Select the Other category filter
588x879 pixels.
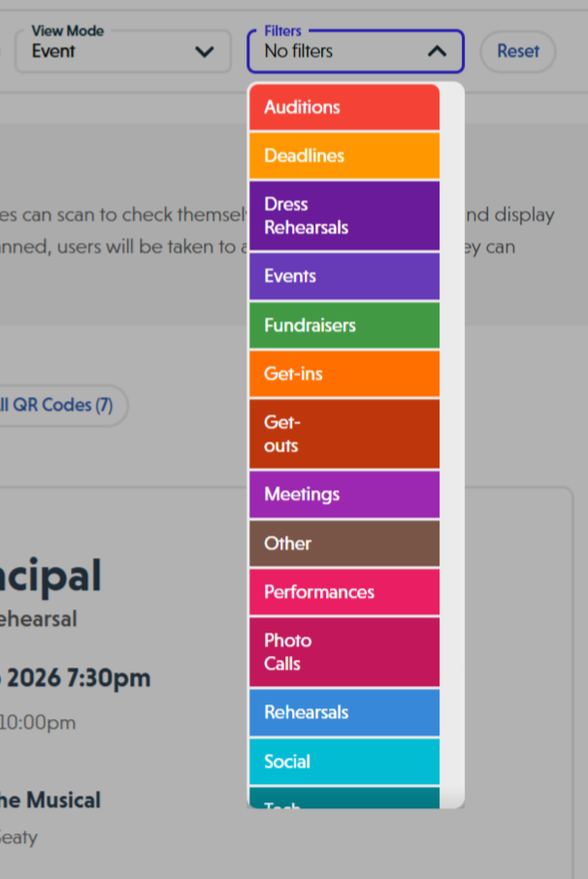pyautogui.click(x=343, y=543)
